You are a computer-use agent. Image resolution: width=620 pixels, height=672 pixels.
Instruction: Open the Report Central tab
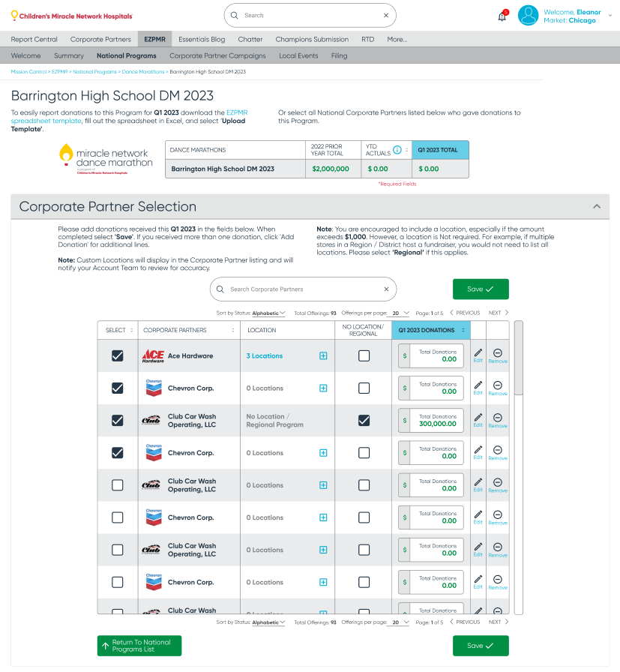point(34,39)
